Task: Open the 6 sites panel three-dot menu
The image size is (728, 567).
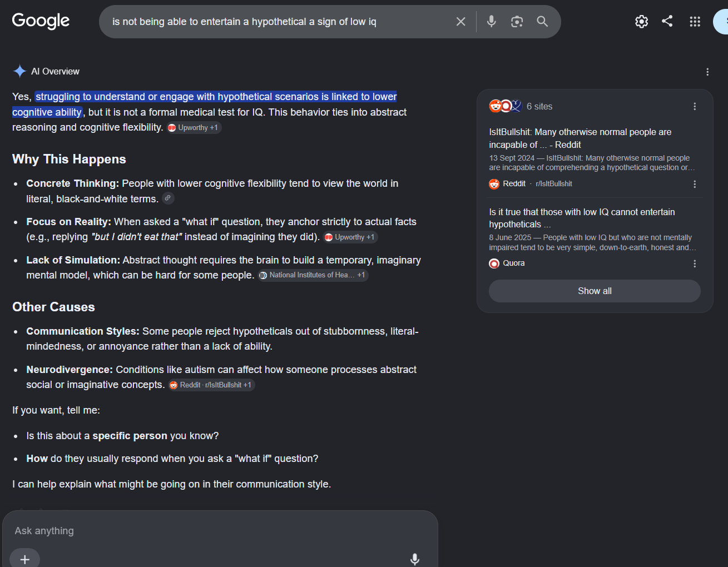Action: pyautogui.click(x=695, y=106)
